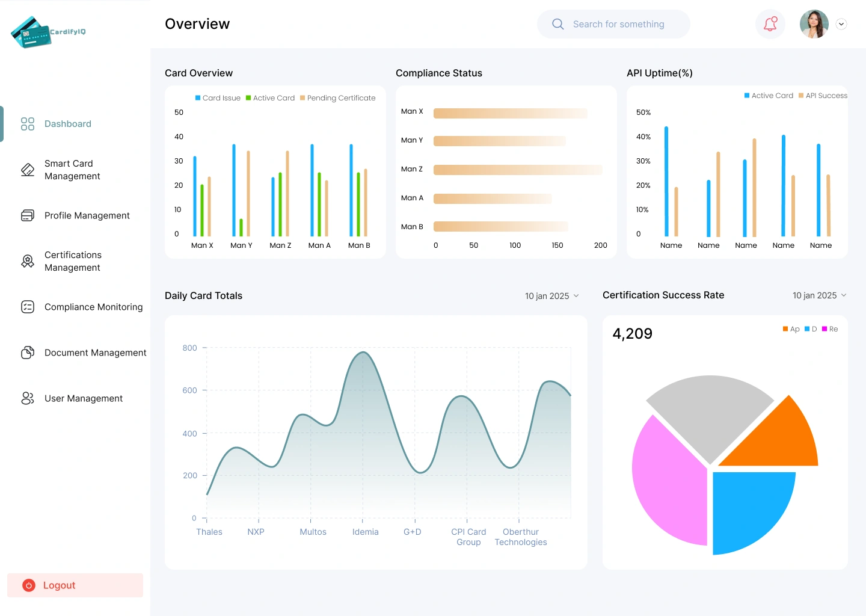Click the Smart Card Management icon
Viewport: 866px width, 616px height.
28,170
